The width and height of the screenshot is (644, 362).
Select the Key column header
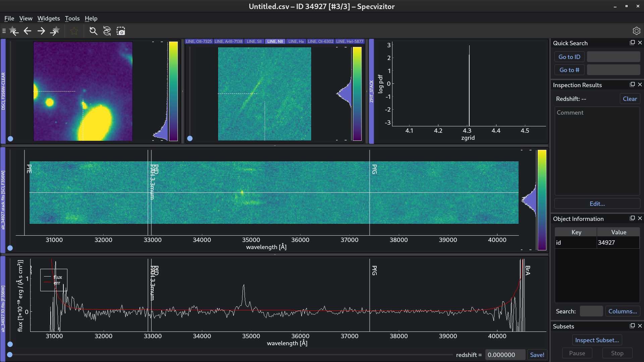(x=576, y=232)
